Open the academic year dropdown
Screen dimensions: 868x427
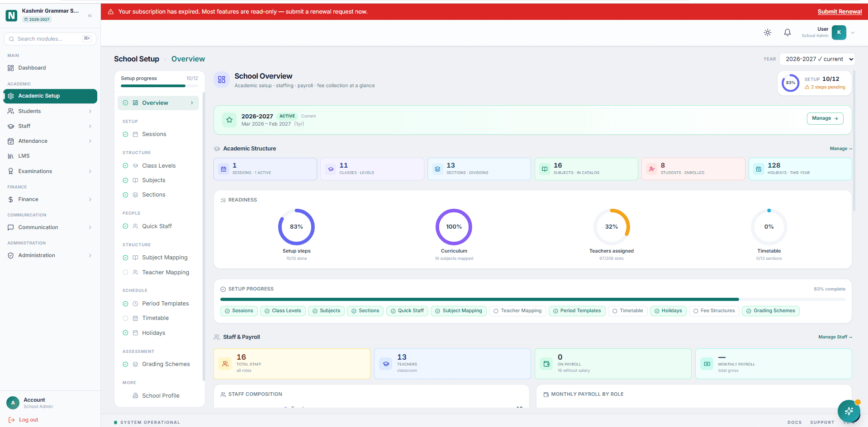[x=817, y=59]
